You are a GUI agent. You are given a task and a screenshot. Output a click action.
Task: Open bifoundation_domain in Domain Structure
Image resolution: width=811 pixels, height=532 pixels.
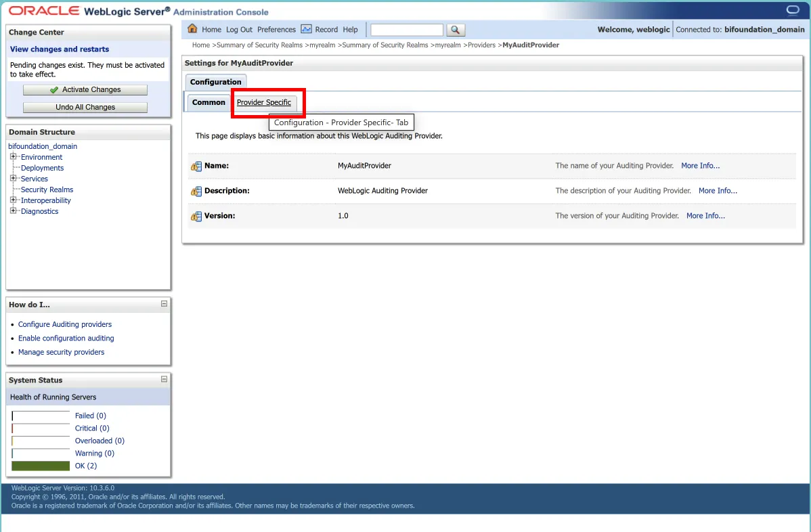(43, 146)
